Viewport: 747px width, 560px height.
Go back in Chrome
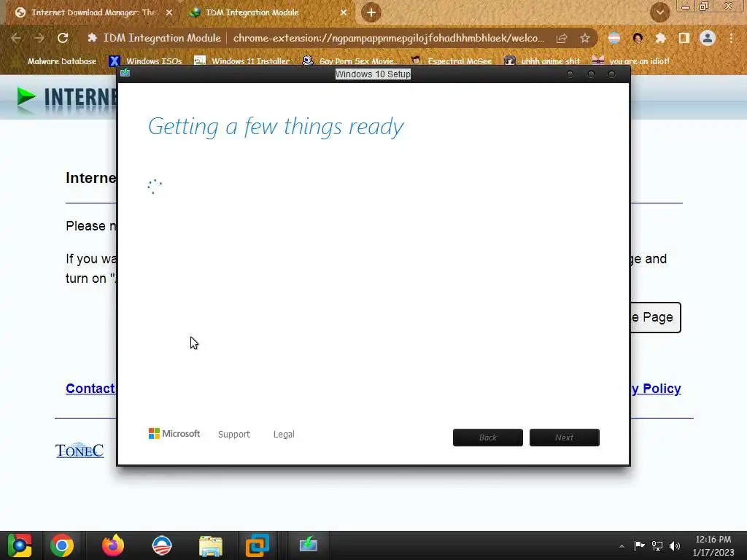[x=16, y=38]
